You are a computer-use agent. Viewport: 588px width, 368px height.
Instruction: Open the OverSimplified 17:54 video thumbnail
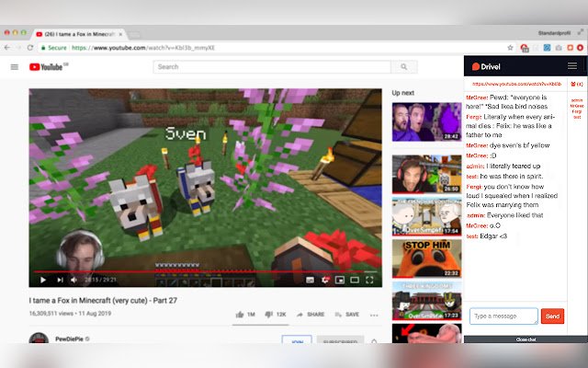coord(426,216)
